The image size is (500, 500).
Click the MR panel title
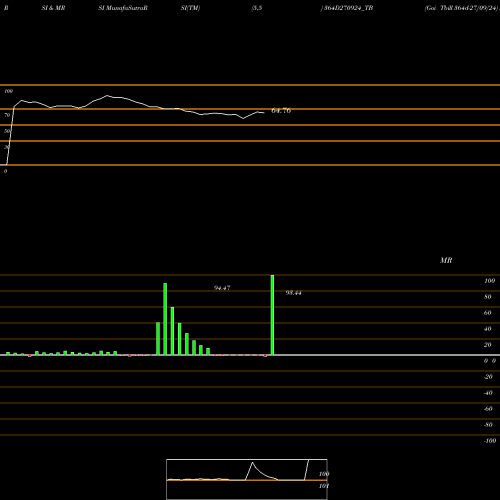click(x=446, y=260)
